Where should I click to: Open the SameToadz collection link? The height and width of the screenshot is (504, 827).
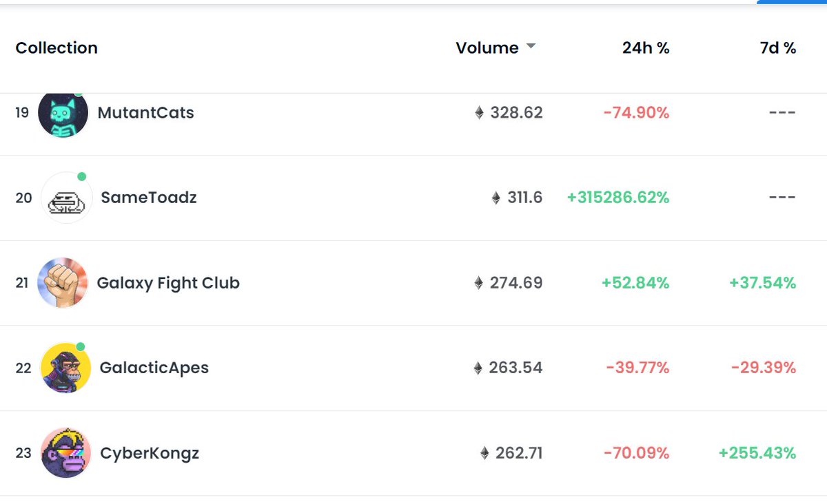(x=149, y=198)
